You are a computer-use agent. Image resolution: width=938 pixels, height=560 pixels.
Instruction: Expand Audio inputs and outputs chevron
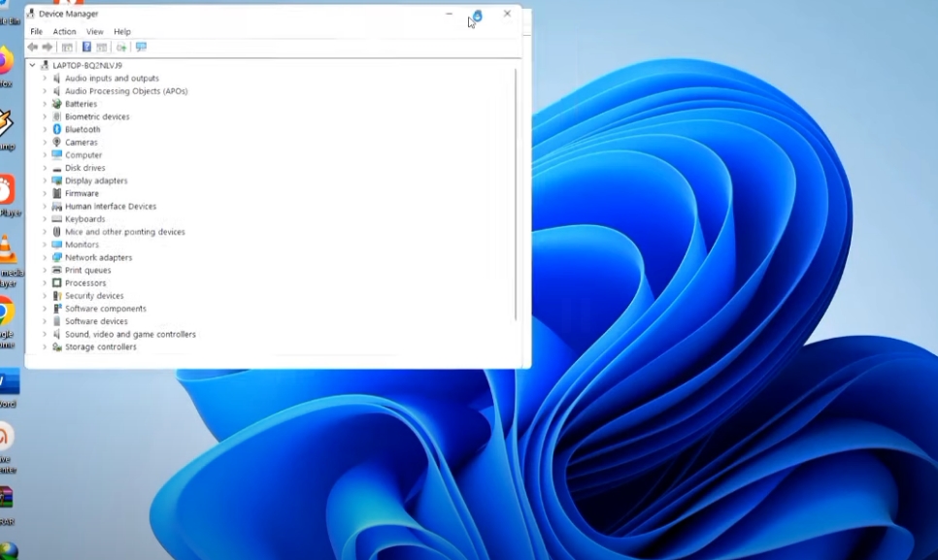(45, 79)
